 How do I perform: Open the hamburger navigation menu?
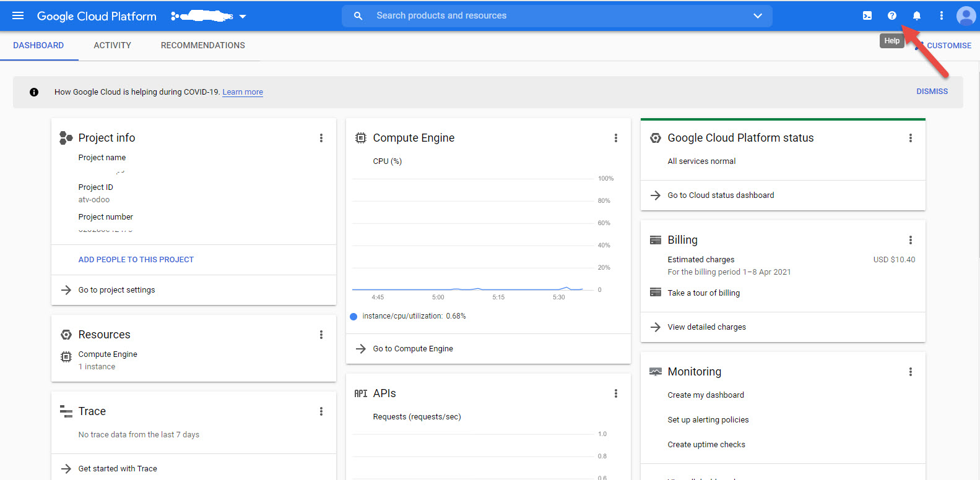pyautogui.click(x=18, y=16)
